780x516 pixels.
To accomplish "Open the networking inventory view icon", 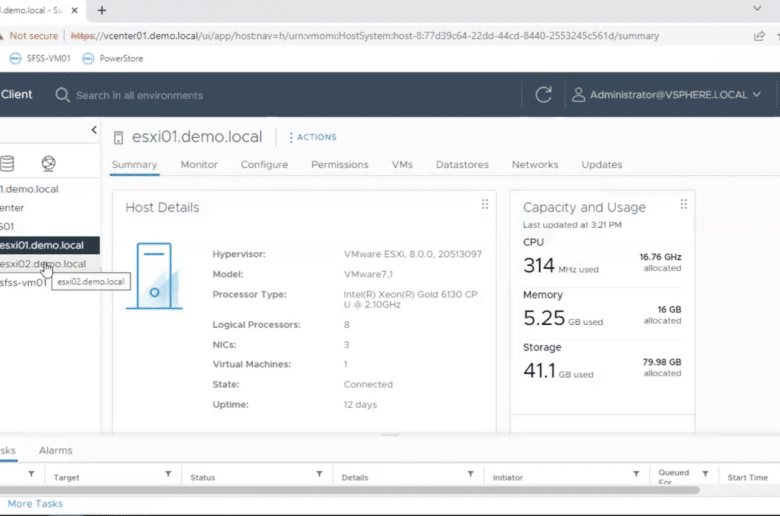I will pyautogui.click(x=48, y=163).
